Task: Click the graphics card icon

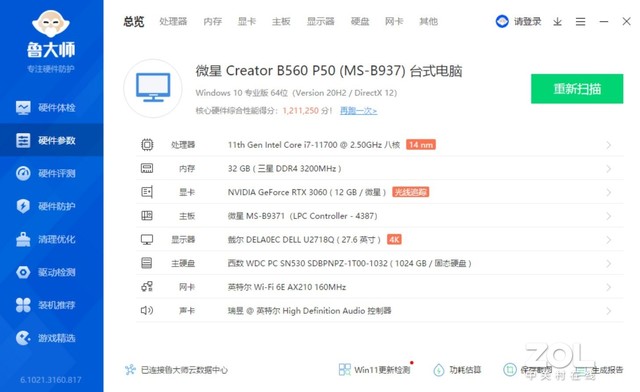Action: pyautogui.click(x=147, y=192)
